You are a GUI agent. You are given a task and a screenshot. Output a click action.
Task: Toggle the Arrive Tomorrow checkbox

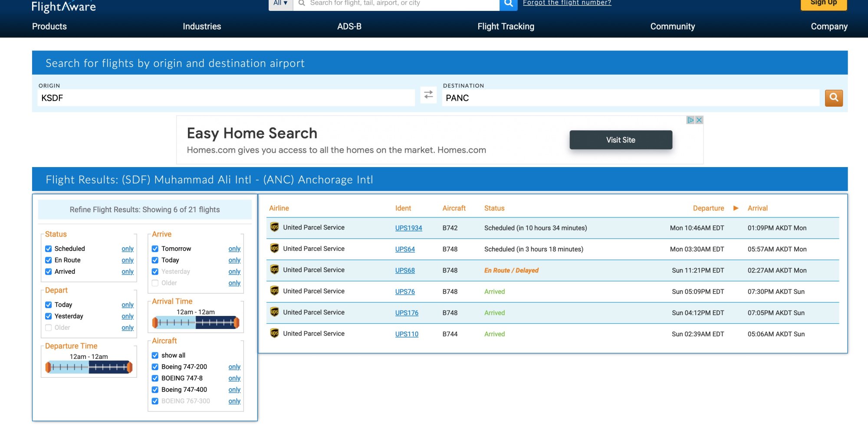(x=155, y=249)
